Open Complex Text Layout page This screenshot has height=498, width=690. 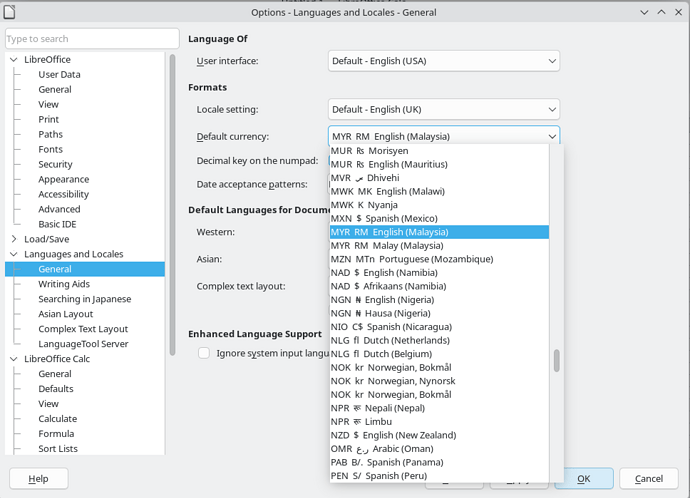pyautogui.click(x=83, y=329)
